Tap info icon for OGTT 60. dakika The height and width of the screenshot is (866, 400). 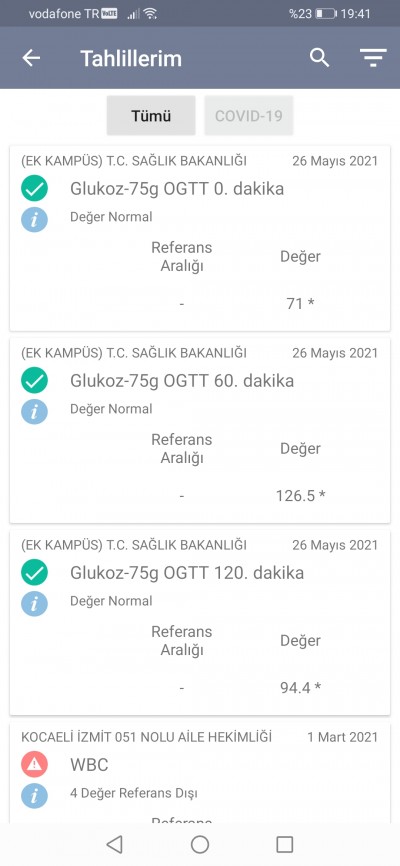click(x=34, y=411)
